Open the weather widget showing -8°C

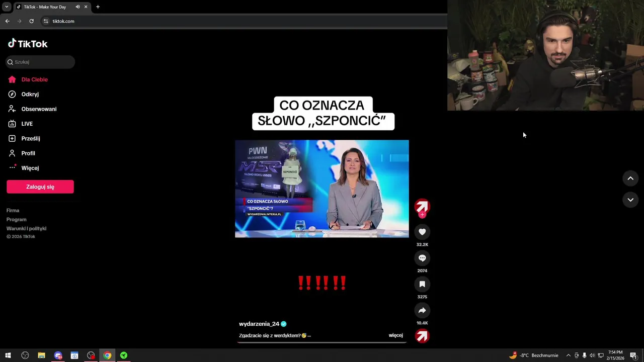coord(534,355)
